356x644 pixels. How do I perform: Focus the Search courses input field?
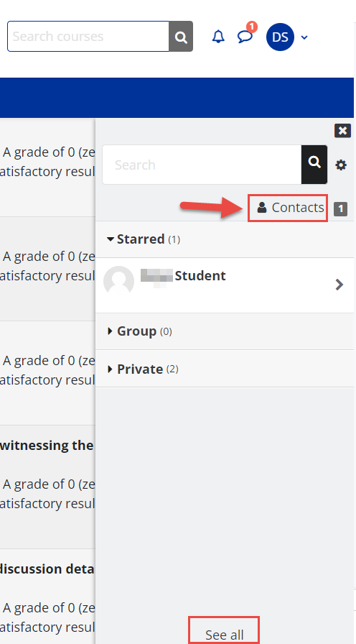[88, 37]
